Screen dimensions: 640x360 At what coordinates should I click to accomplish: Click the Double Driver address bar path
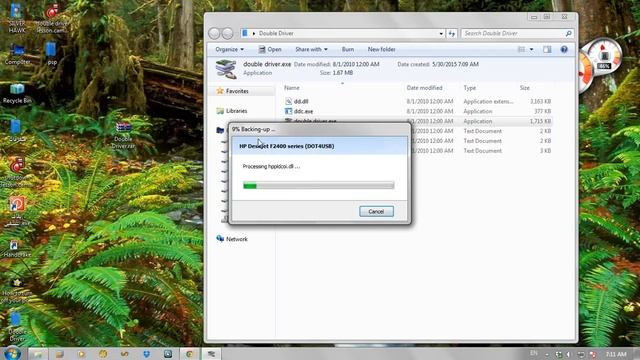[x=276, y=33]
